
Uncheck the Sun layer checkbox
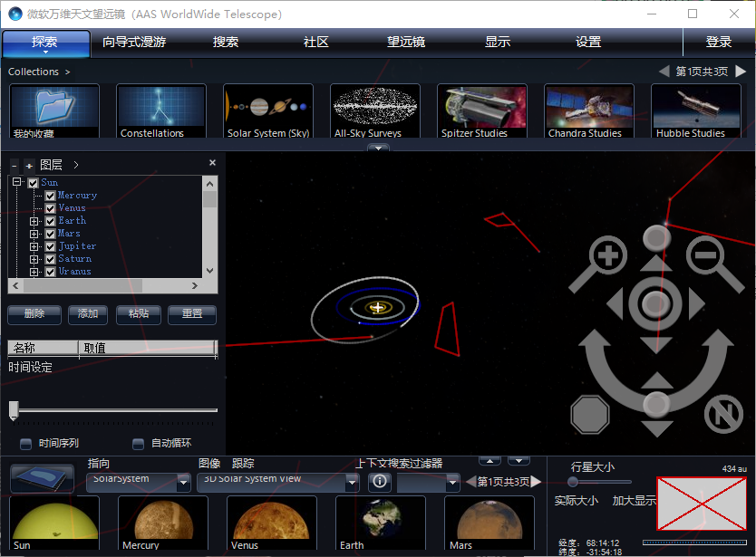click(x=33, y=183)
